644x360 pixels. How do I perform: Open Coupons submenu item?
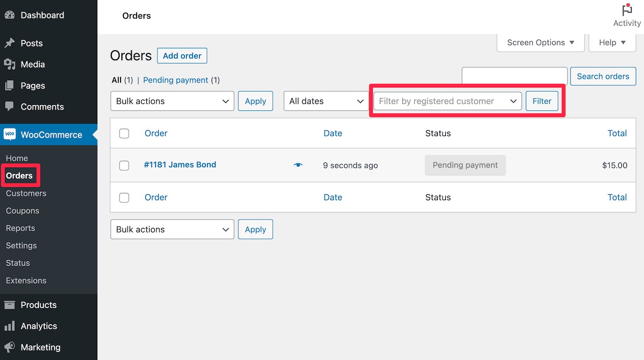click(23, 211)
